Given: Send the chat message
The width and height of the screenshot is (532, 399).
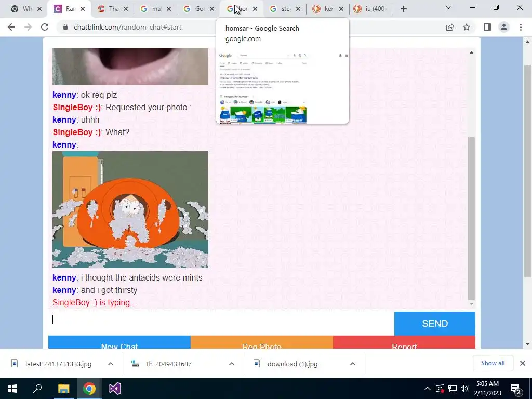Looking at the screenshot, I should 435,324.
